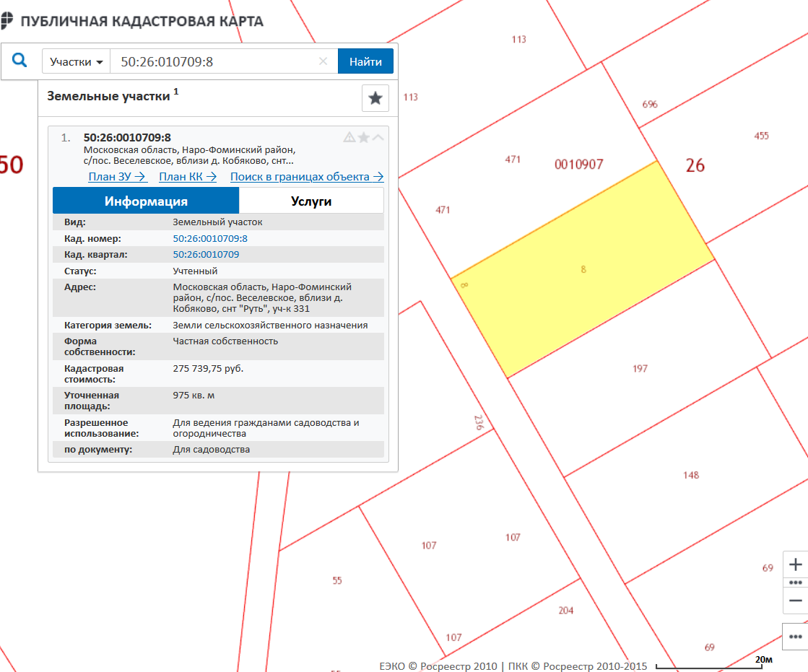Zoom out the map with minus button
This screenshot has width=808, height=672.
(x=796, y=601)
